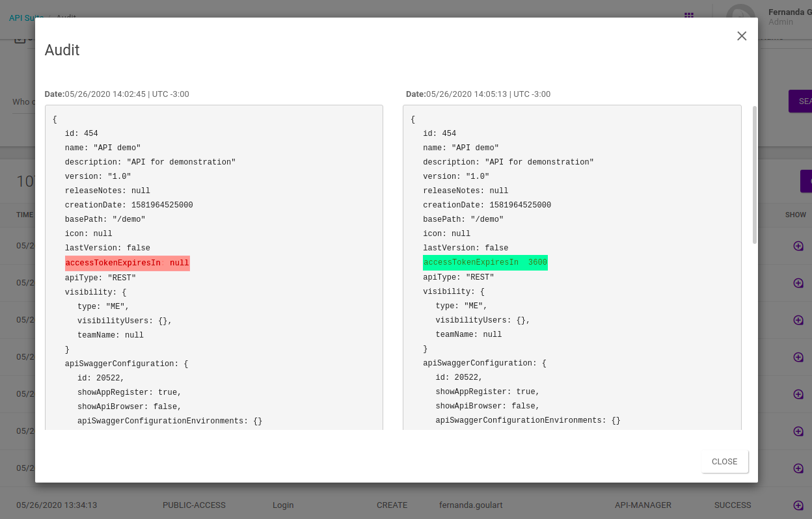Select the 05/26/2020 13:34:13 audit row timestamp
This screenshot has height=519, width=812.
(57, 505)
